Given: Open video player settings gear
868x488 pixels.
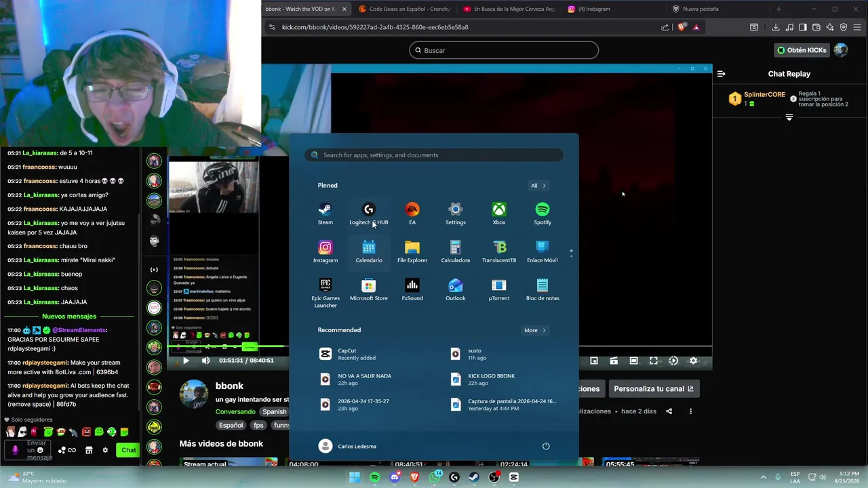Looking at the screenshot, I should 693,361.
